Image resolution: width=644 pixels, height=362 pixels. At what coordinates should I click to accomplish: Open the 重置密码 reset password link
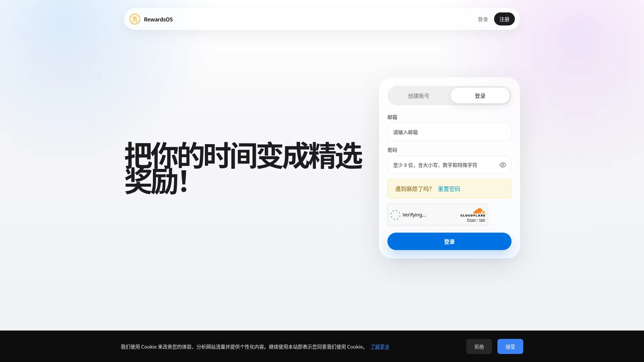(449, 189)
